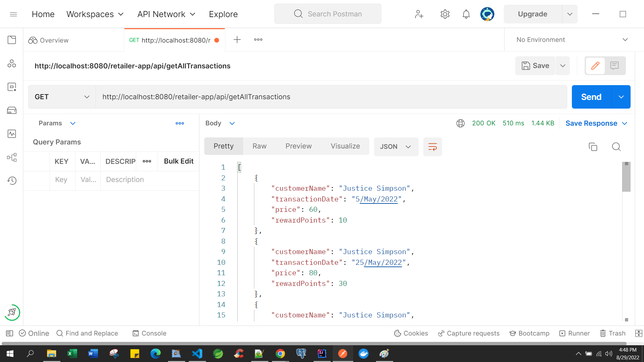Viewport: 644px width, 362px height.
Task: Copy the response body
Action: (593, 146)
